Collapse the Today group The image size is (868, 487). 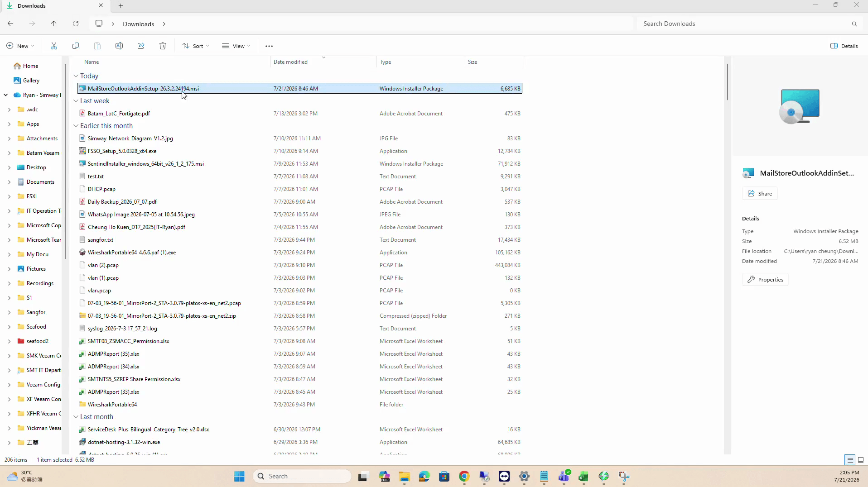[76, 76]
